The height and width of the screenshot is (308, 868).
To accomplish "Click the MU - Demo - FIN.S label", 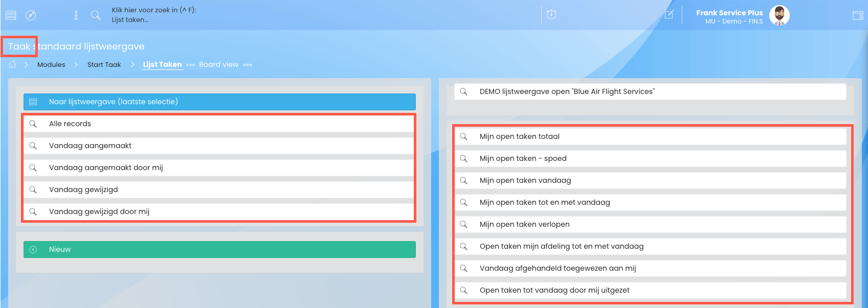I will point(734,21).
